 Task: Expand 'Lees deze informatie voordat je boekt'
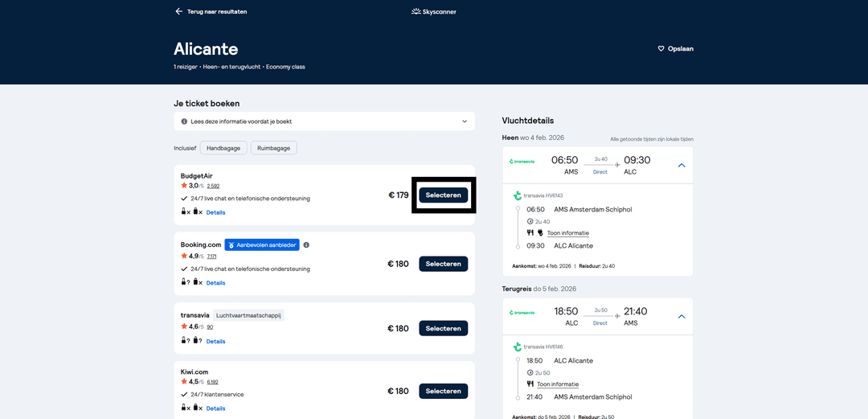[x=325, y=121]
